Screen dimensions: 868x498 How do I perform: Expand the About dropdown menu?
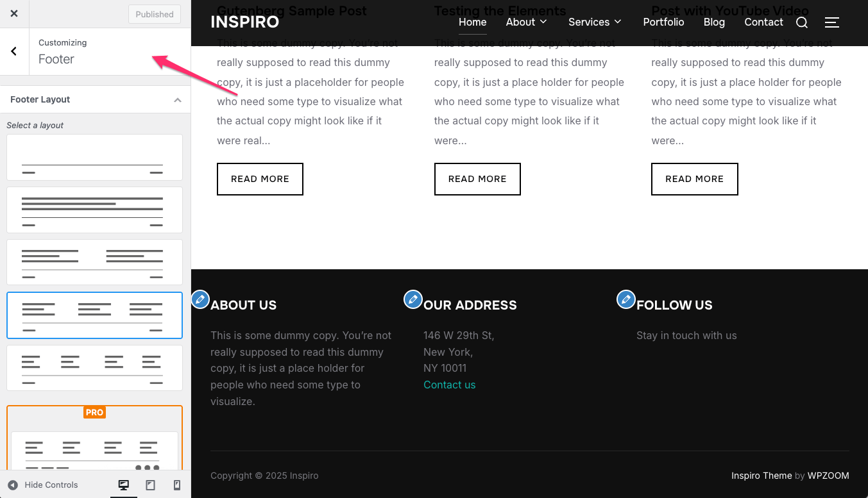(x=526, y=22)
